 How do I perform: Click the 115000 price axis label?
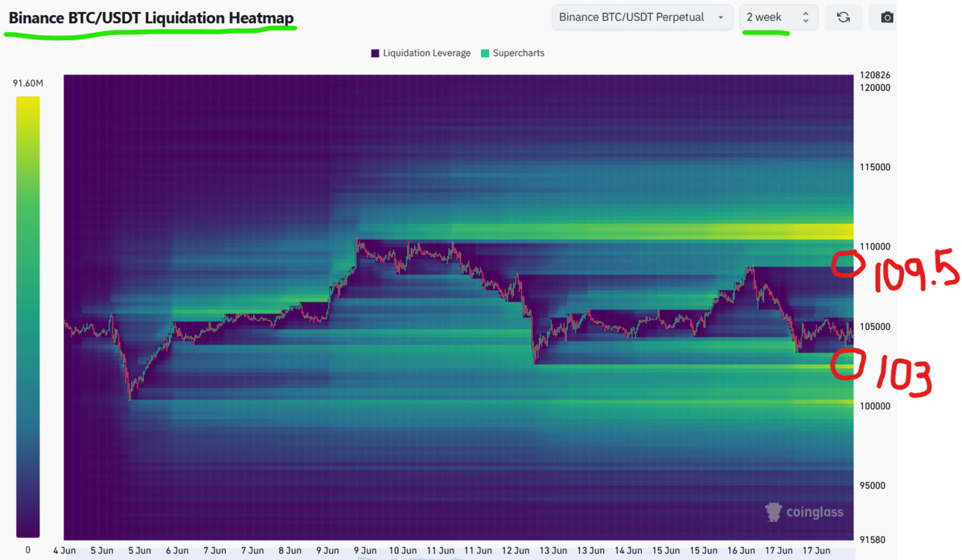pyautogui.click(x=875, y=168)
